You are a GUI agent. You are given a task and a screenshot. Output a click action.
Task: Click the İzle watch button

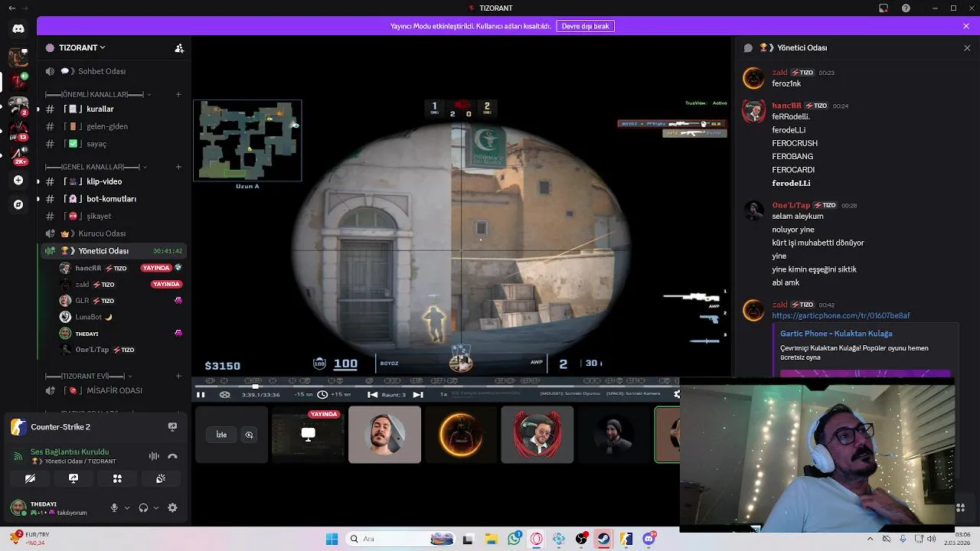pos(221,435)
